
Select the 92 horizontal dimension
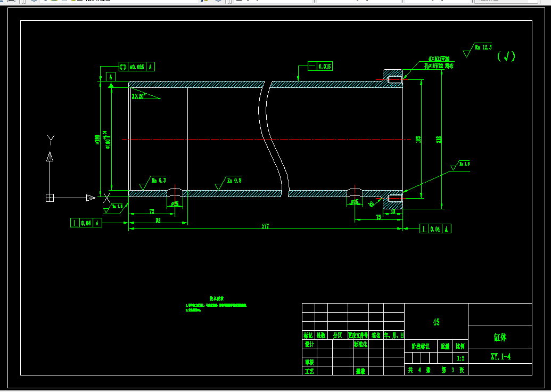pyautogui.click(x=158, y=220)
